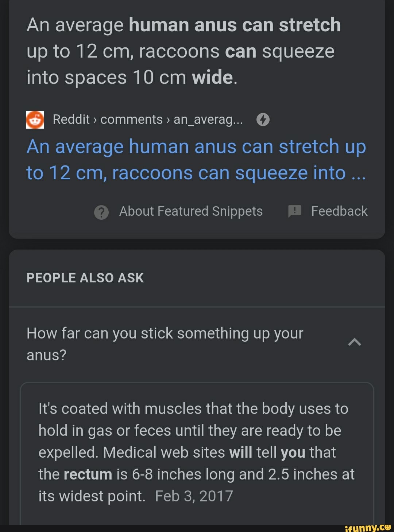Click the "an_averag..." breadcrumb segment
Screen dimensions: 394x532
tap(208, 120)
